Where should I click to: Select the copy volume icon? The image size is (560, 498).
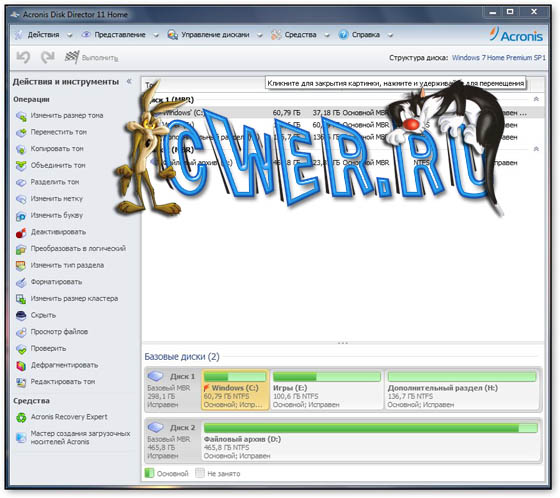(x=21, y=149)
